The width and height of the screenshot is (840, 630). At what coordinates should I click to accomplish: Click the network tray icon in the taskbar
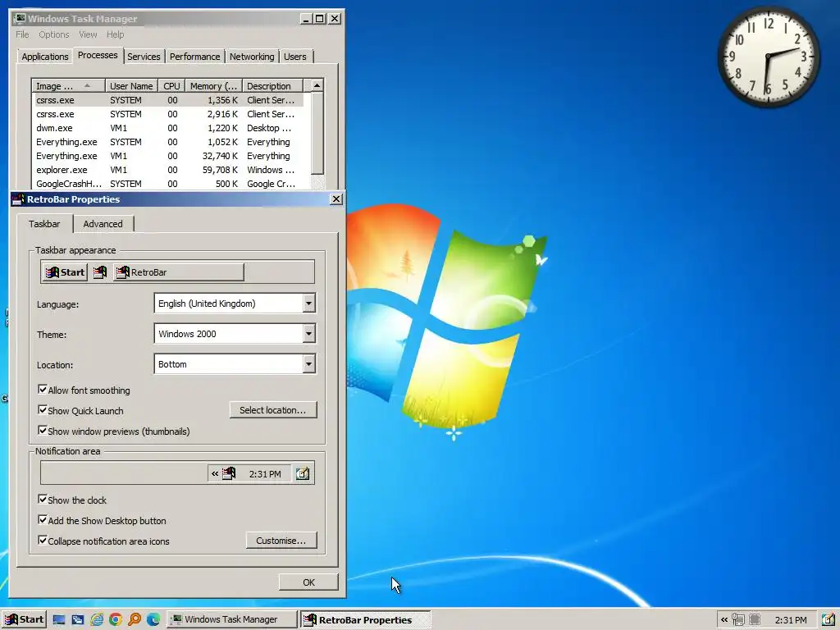tap(738, 620)
